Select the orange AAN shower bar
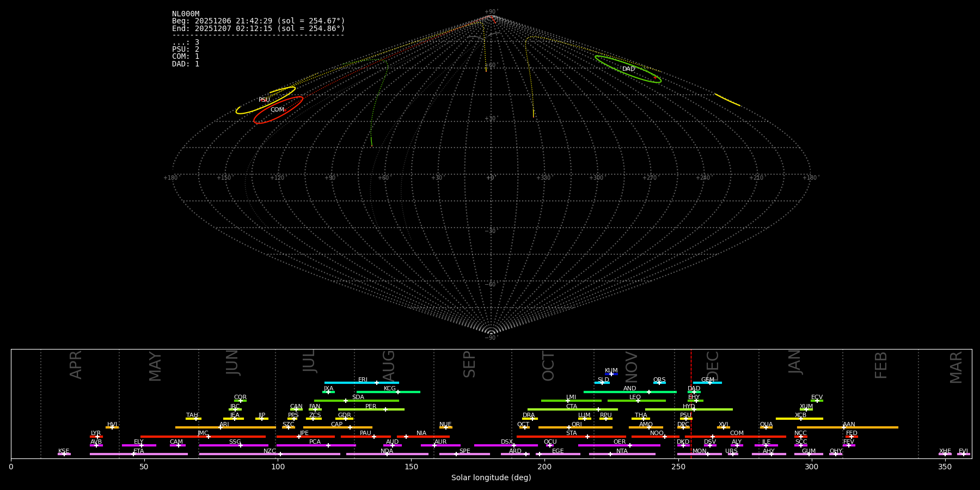This screenshot has height=490, width=980. [871, 427]
